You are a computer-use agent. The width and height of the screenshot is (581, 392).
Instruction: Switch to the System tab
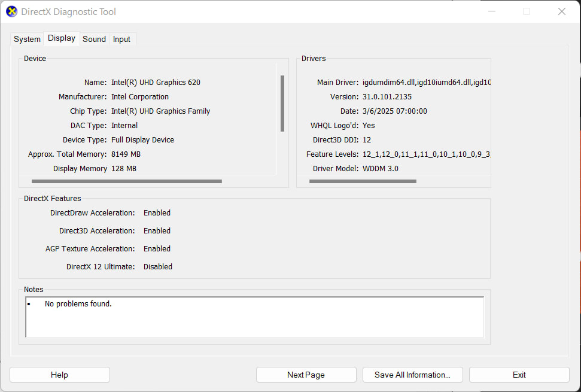tap(27, 39)
